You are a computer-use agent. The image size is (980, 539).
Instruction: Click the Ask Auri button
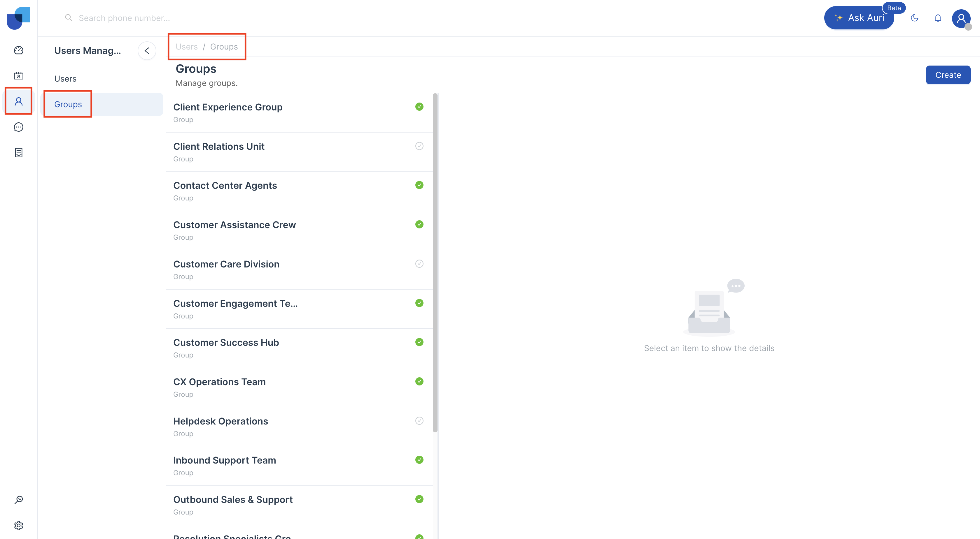[859, 18]
